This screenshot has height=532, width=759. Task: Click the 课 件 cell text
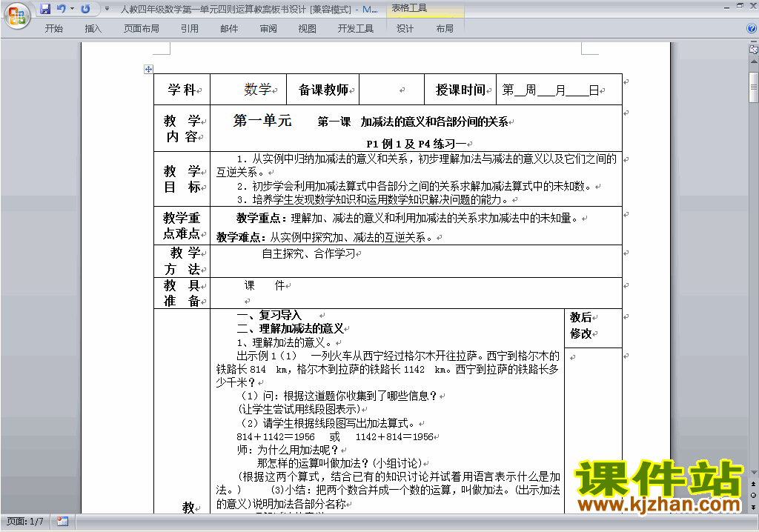(265, 285)
